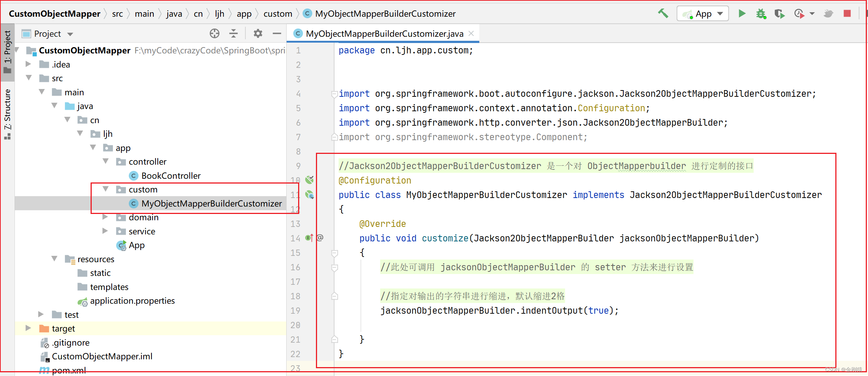868x376 pixels.
Task: Stop the running app with red square
Action: pos(847,14)
